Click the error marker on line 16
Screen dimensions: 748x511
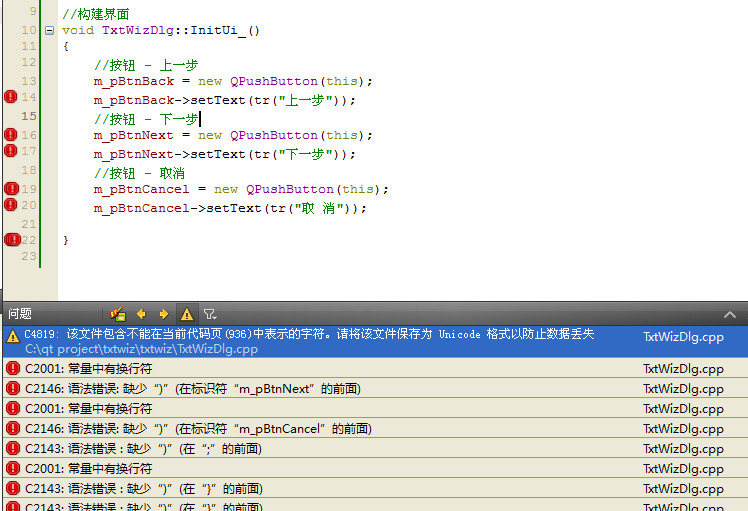pyautogui.click(x=11, y=134)
